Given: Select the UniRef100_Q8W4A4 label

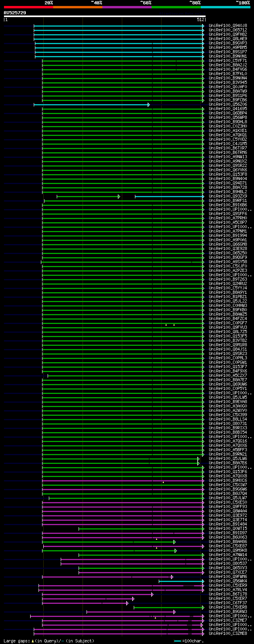Looking at the screenshot, I should click(228, 511).
